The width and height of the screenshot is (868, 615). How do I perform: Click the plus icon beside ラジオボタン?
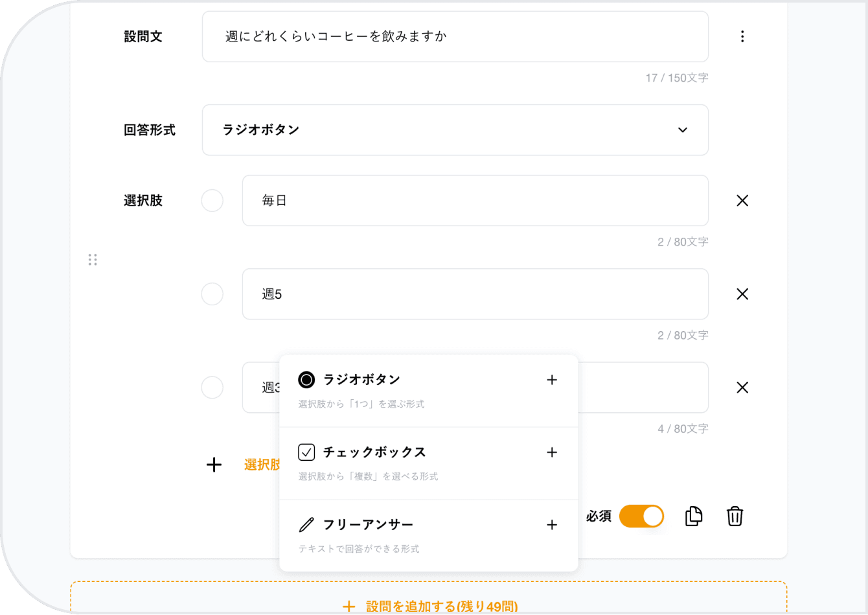point(552,380)
